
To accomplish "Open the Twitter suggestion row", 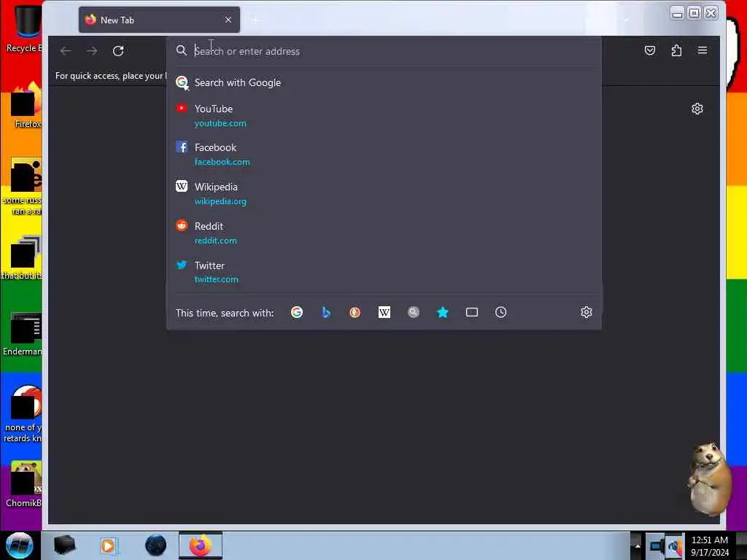I will [x=384, y=272].
